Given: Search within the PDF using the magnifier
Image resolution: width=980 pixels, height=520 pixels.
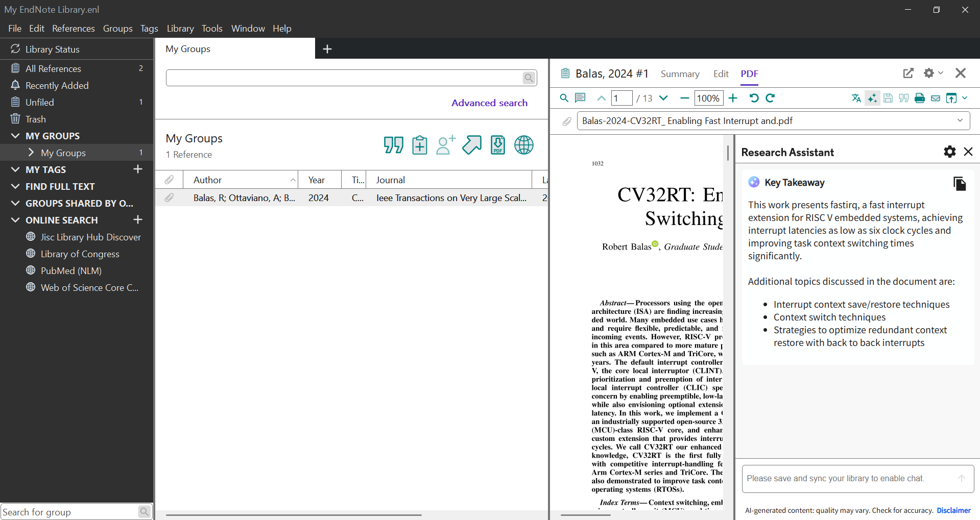Looking at the screenshot, I should click(x=564, y=98).
